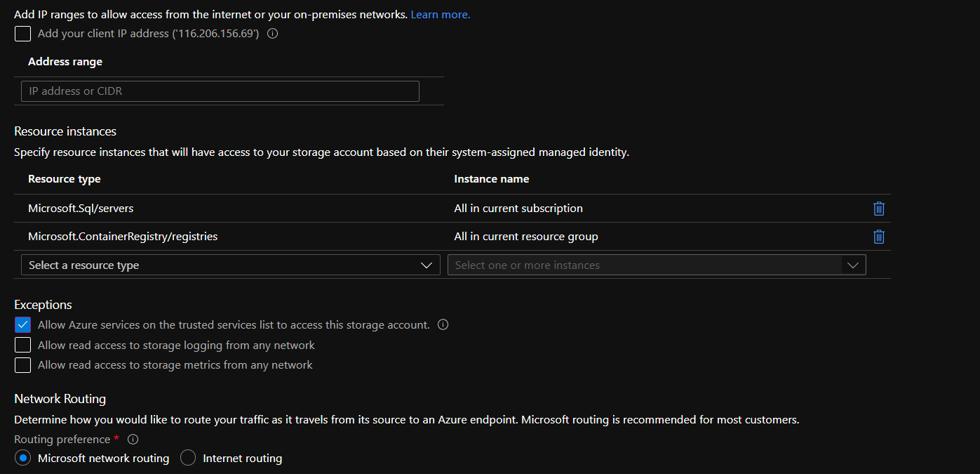Viewport: 980px width, 474px height.
Task: Delete the Microsoft.ContainerRegistry/registries resource instance
Action: point(878,237)
